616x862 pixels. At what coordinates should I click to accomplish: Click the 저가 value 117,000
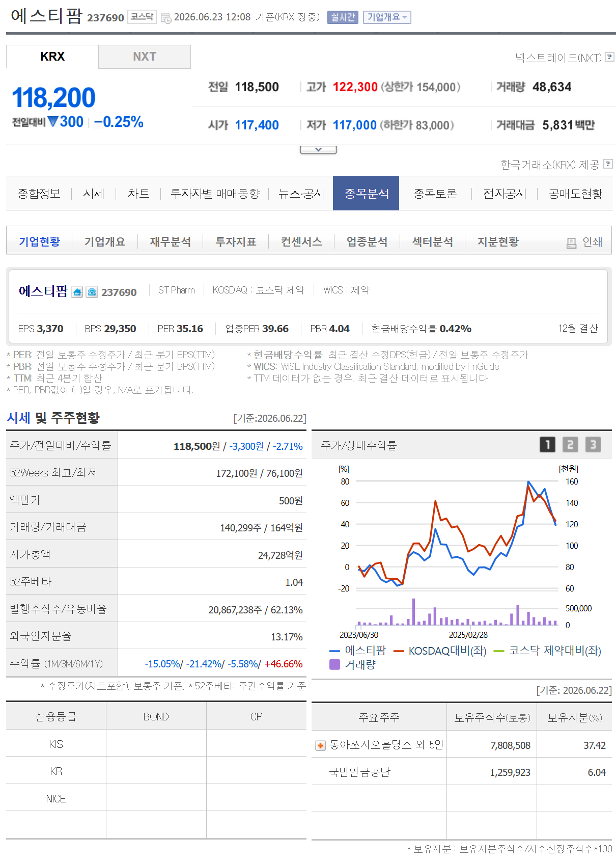tap(355, 125)
